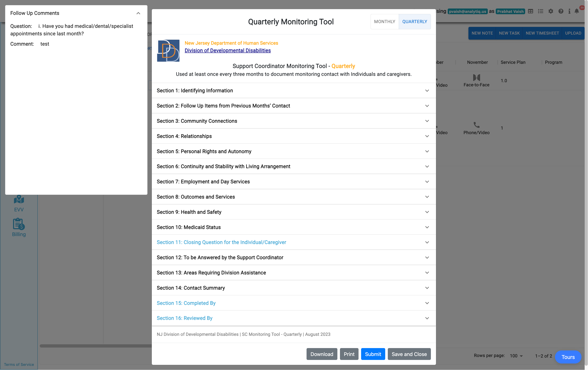Click the info icon in top bar
This screenshot has width=588, height=370.
point(569,11)
